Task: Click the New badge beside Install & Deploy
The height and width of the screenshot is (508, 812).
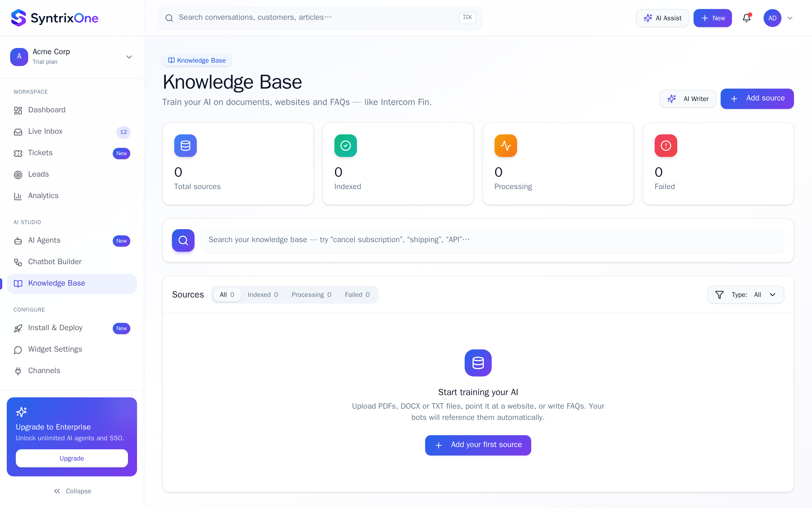Action: point(122,328)
